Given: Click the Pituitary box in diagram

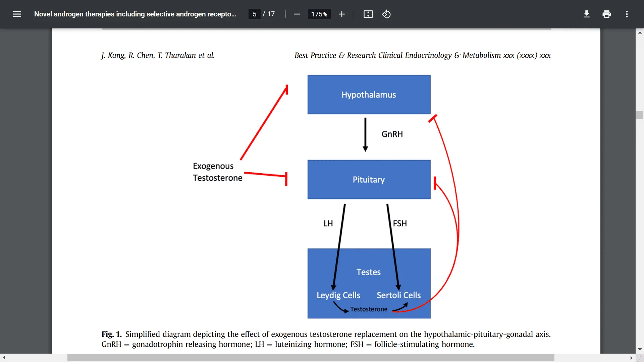Looking at the screenshot, I should click(x=369, y=179).
